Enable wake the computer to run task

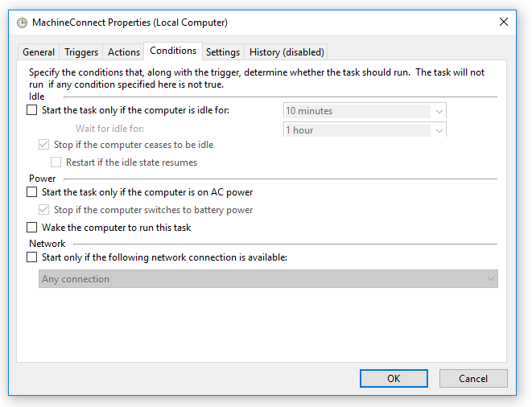click(x=32, y=228)
